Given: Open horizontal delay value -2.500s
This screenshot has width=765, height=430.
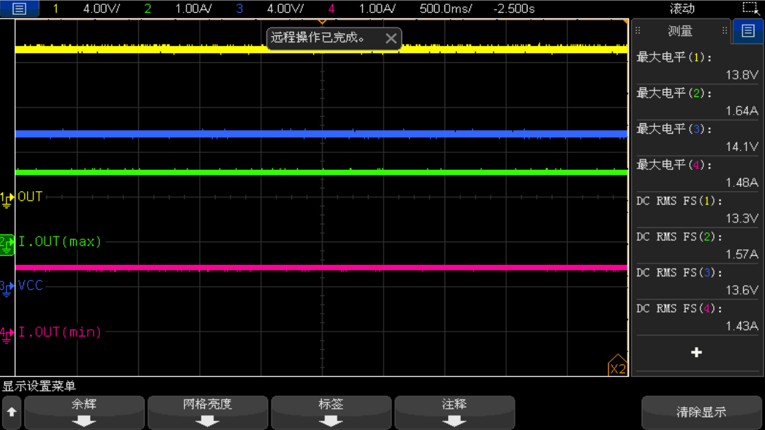Looking at the screenshot, I should (x=514, y=9).
